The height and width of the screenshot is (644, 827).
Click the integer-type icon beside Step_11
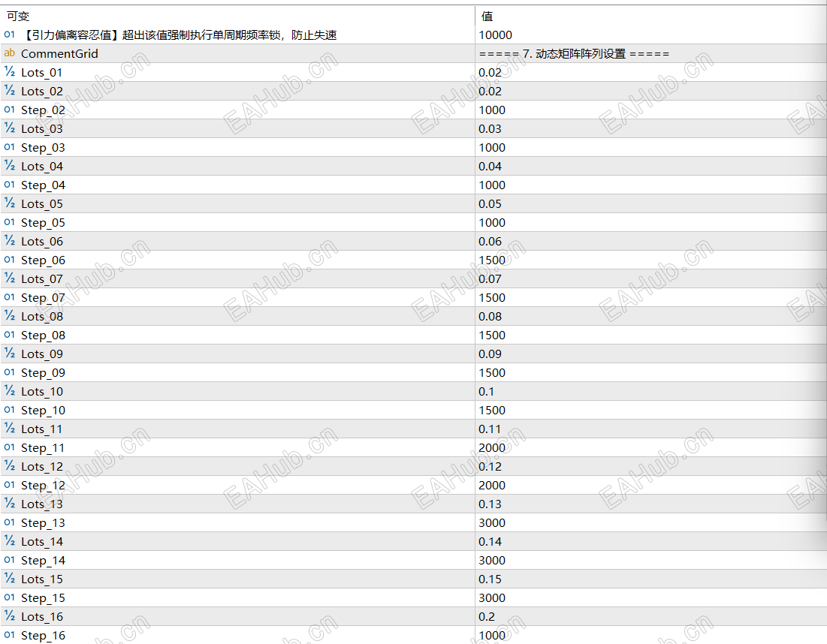pos(10,447)
